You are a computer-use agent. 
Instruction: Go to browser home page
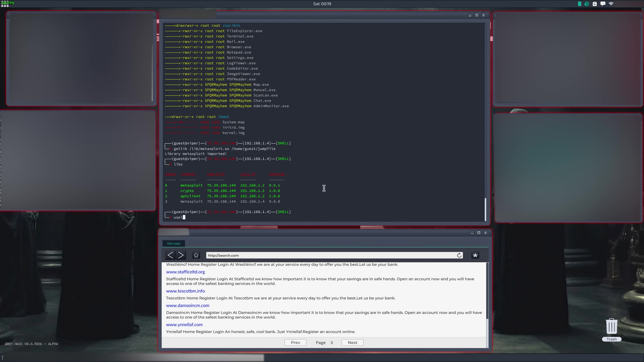pyautogui.click(x=196, y=255)
